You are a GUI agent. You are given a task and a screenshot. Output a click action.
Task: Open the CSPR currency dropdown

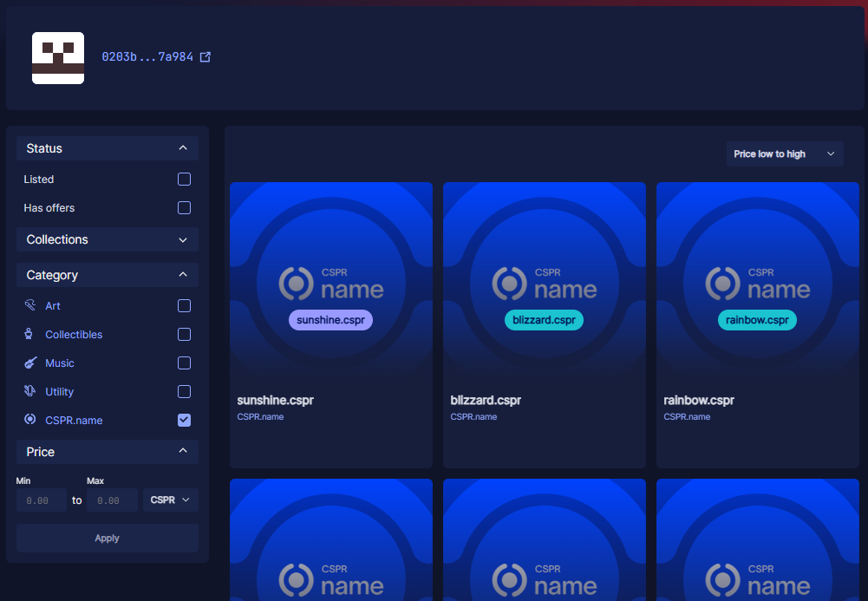point(171,500)
